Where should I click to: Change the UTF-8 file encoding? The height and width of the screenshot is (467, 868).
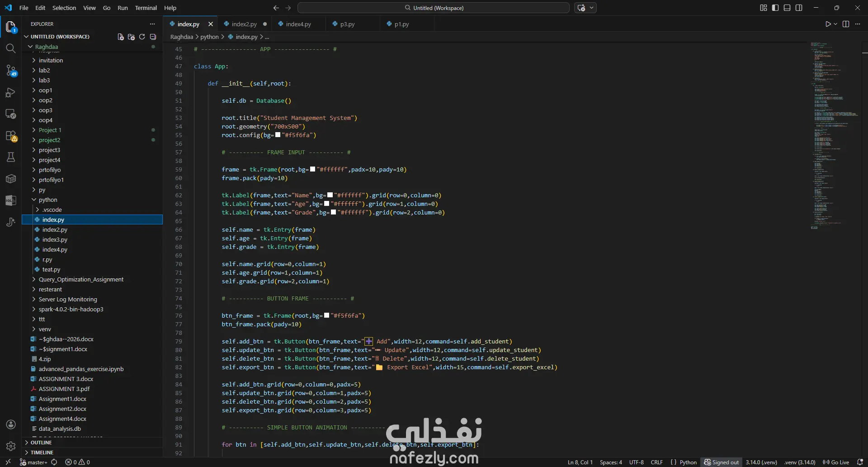[x=637, y=462]
